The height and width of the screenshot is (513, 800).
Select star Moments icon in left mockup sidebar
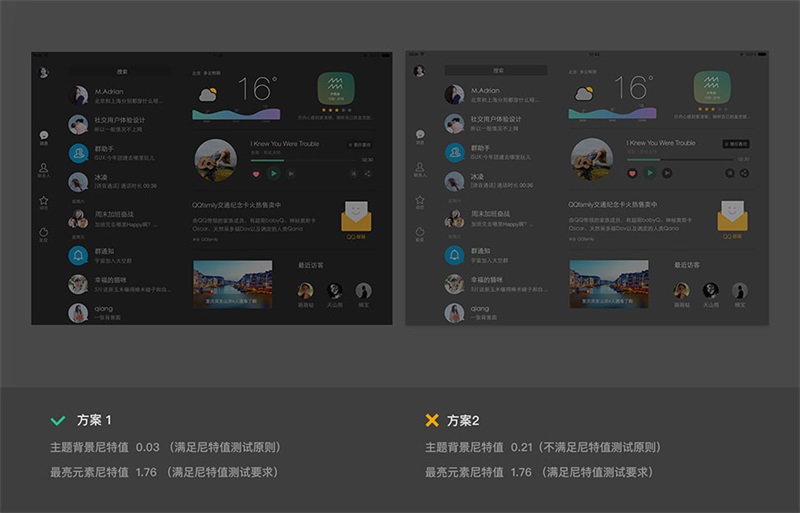click(44, 202)
